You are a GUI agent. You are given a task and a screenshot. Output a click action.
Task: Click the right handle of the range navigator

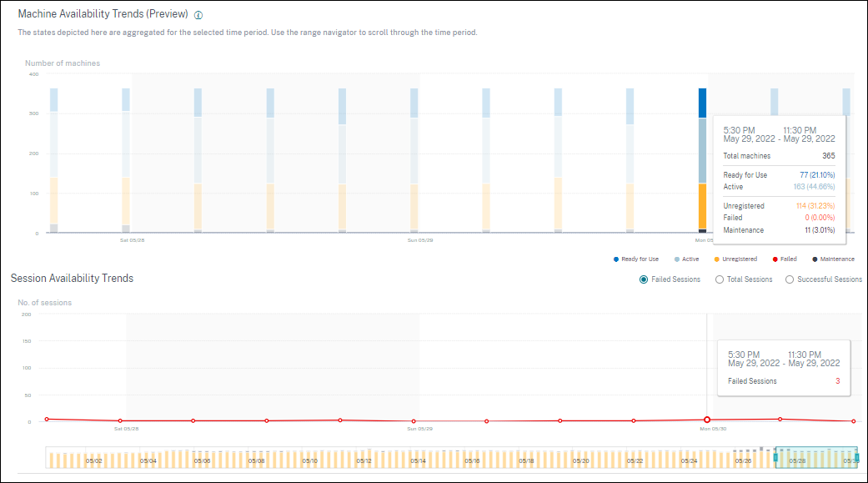tap(857, 457)
